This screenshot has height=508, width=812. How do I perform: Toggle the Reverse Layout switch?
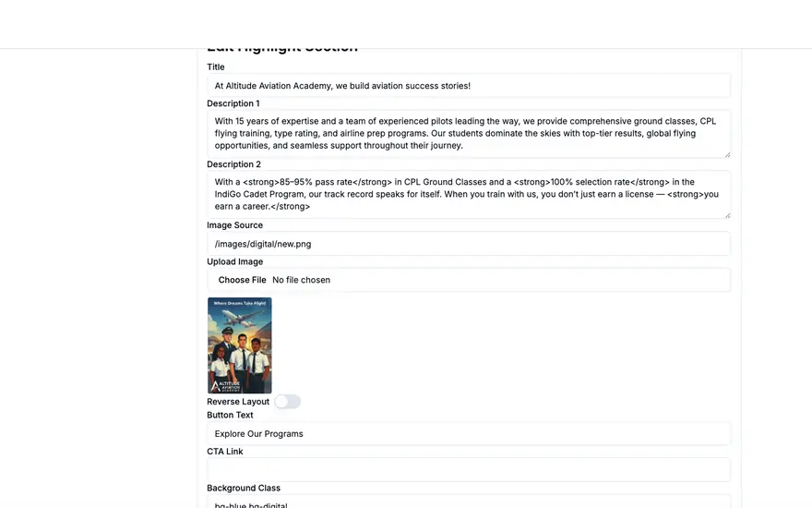pyautogui.click(x=287, y=402)
